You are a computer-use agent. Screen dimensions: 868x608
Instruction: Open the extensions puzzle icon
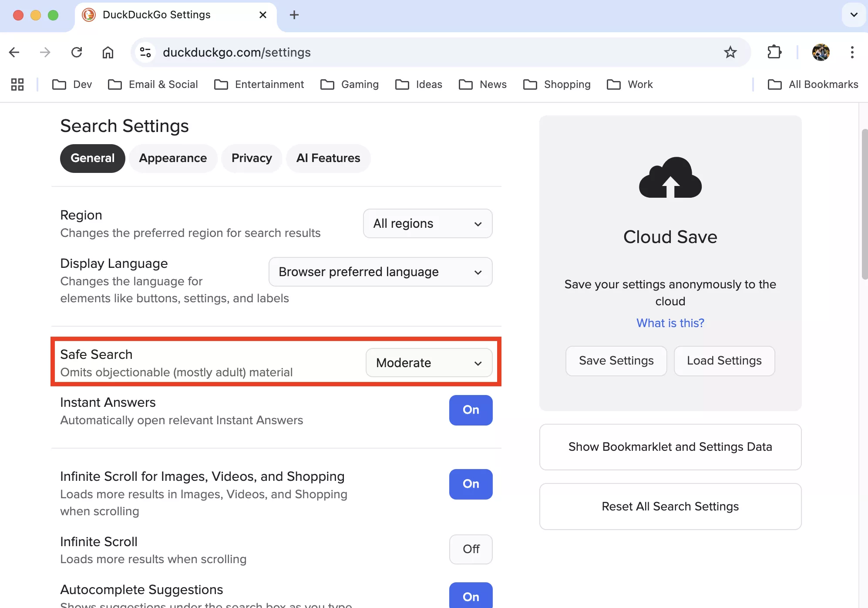pos(774,52)
